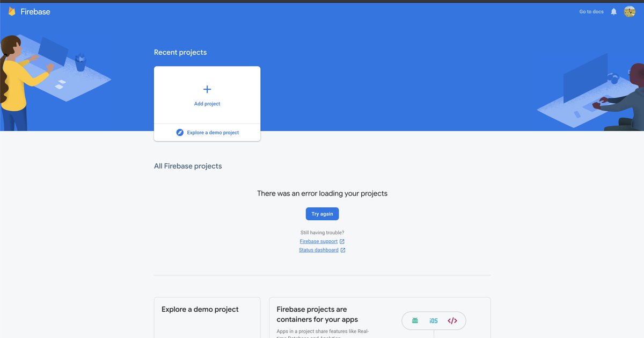The height and width of the screenshot is (338, 644).
Task: Open the Firebase support link
Action: 319,241
